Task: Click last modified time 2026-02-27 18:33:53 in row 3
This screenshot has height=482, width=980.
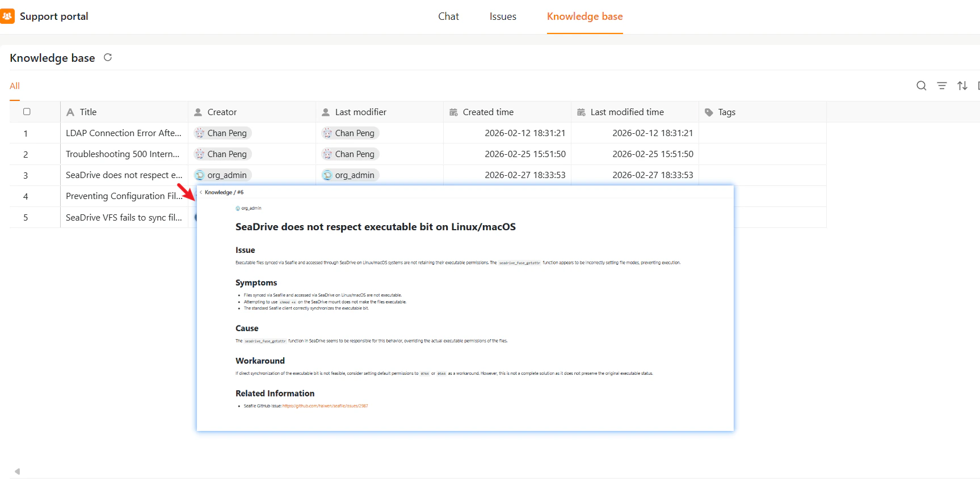Action: pyautogui.click(x=653, y=175)
